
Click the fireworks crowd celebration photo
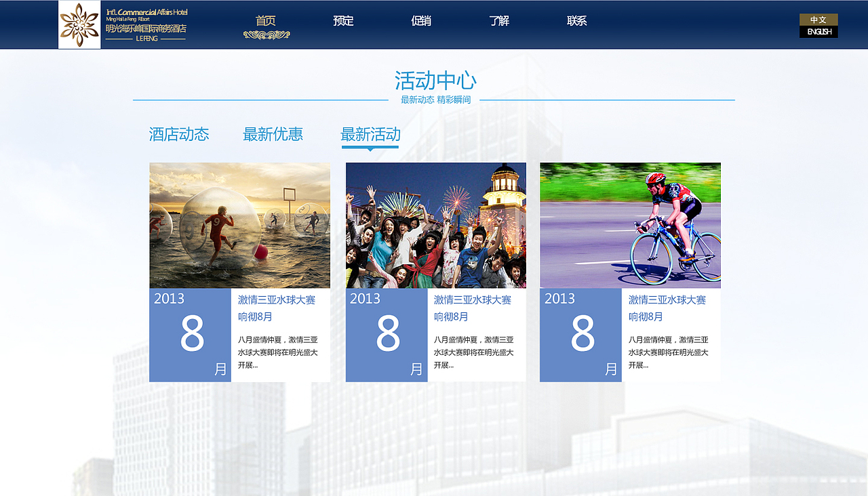point(435,224)
